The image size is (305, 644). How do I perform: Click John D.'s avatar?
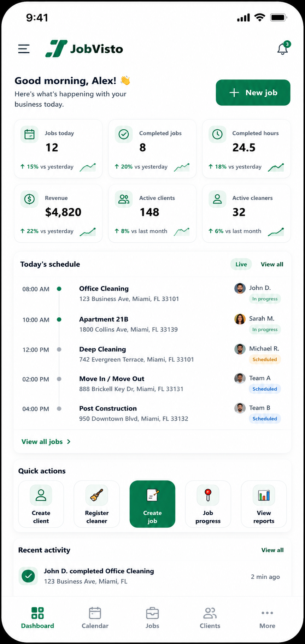pyautogui.click(x=240, y=288)
